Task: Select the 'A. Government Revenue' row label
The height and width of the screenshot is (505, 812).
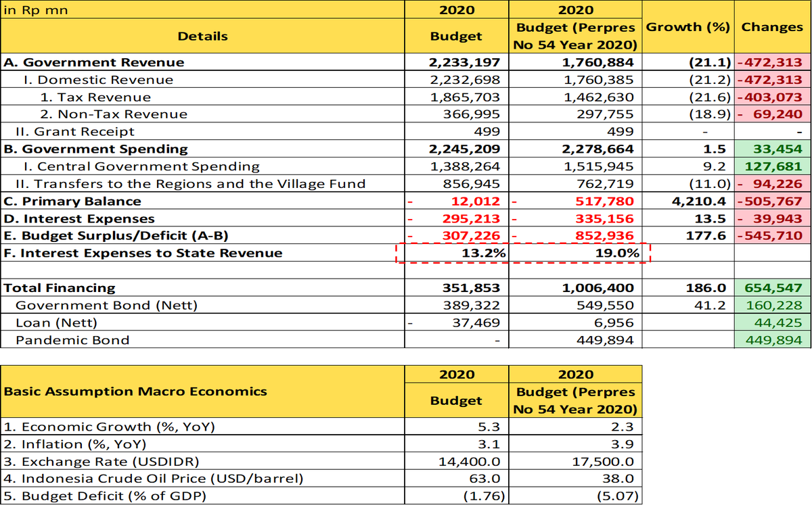Action: [94, 62]
